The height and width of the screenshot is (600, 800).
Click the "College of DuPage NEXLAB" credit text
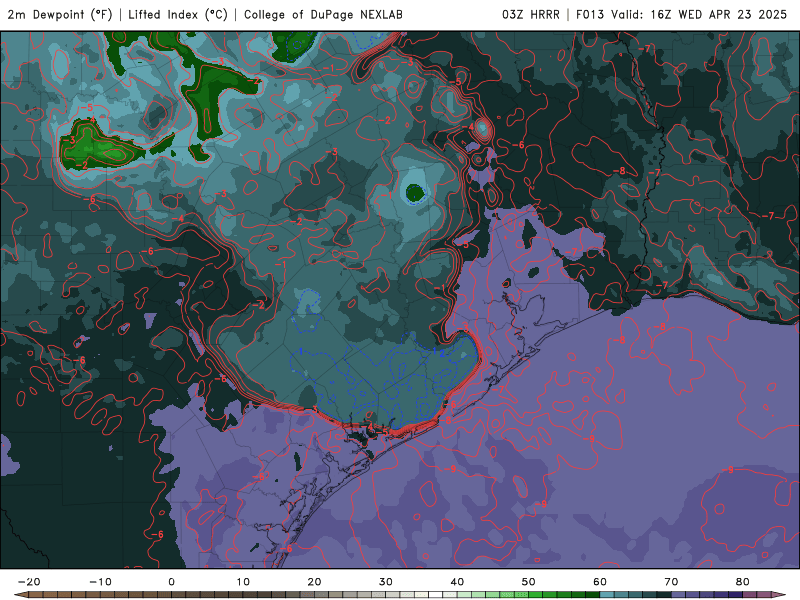pyautogui.click(x=323, y=14)
